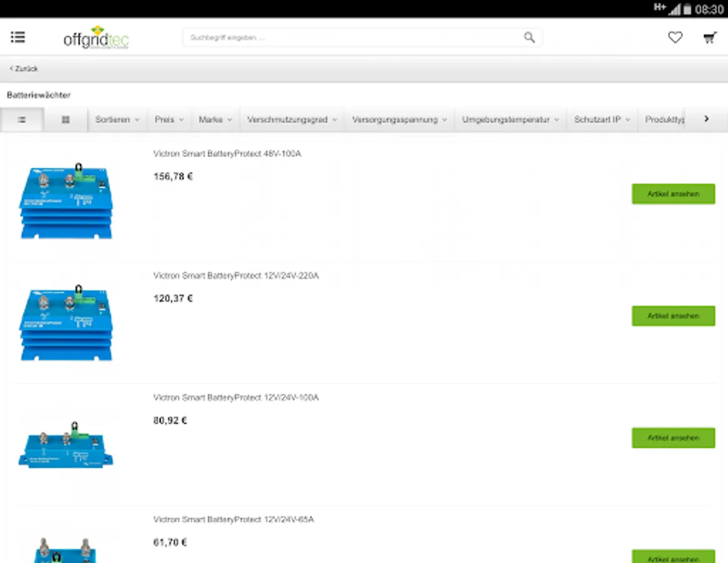Click the 12V/24V-65A product image
The width and height of the screenshot is (728, 563).
click(65, 549)
